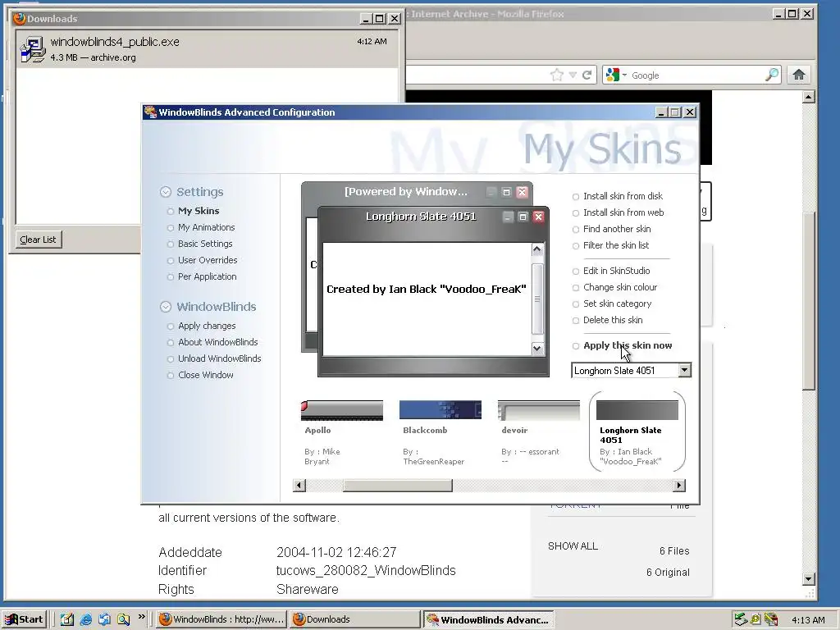Select My Skins in Settings
This screenshot has height=630, width=840.
(x=199, y=211)
